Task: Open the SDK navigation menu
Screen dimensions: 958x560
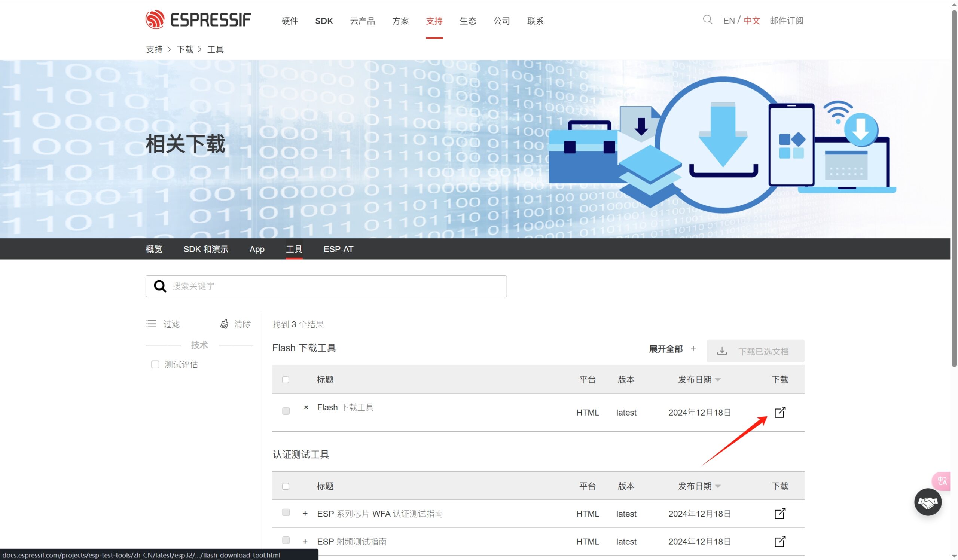Action: coord(324,21)
